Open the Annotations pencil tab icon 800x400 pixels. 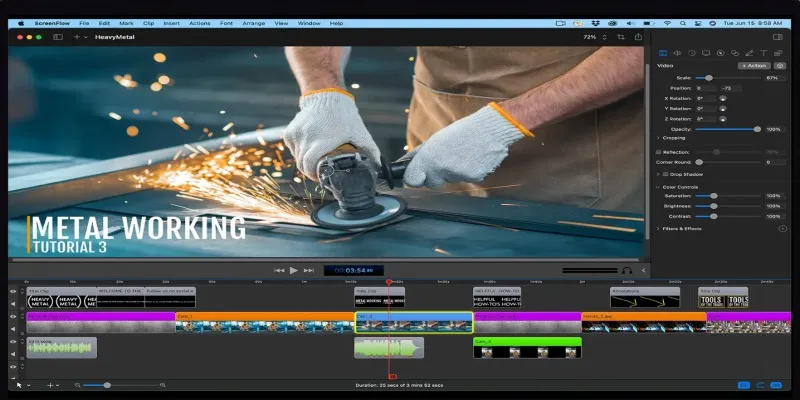[749, 53]
